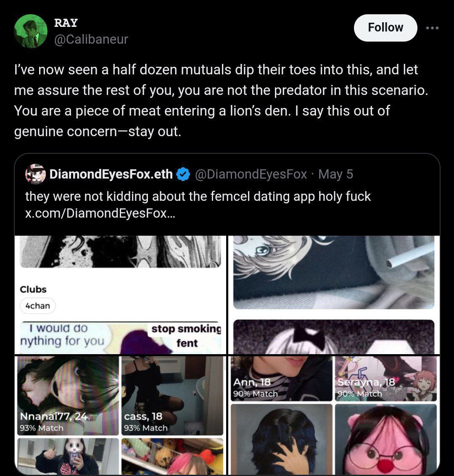Open the three-dot more options menu
Image resolution: width=454 pixels, height=476 pixels.
click(432, 28)
